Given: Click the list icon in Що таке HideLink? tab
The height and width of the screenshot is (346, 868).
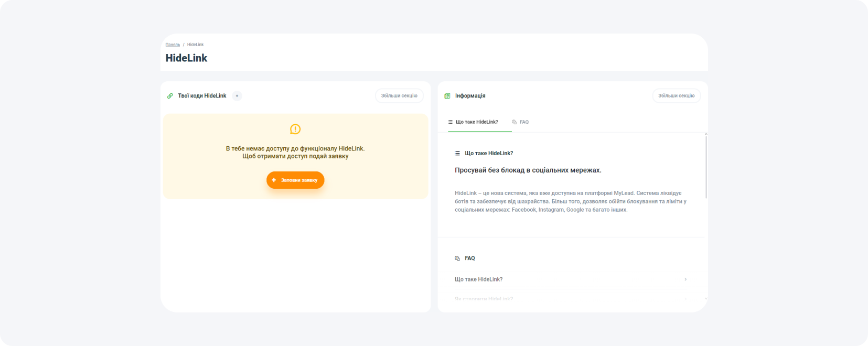Looking at the screenshot, I should [x=450, y=122].
